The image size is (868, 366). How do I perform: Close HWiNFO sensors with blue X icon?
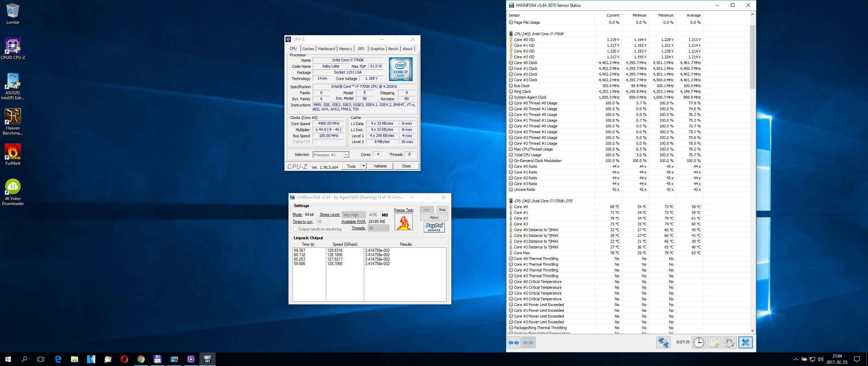[x=745, y=343]
